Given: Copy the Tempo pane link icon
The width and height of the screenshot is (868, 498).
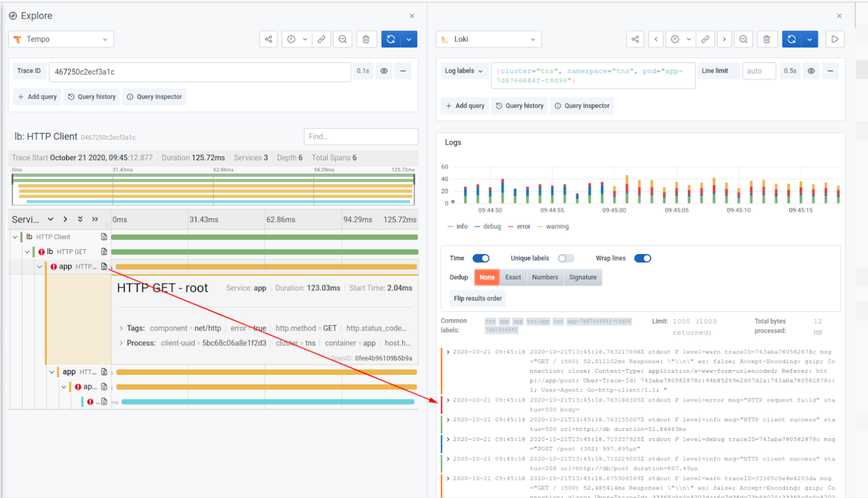Looking at the screenshot, I should (322, 39).
